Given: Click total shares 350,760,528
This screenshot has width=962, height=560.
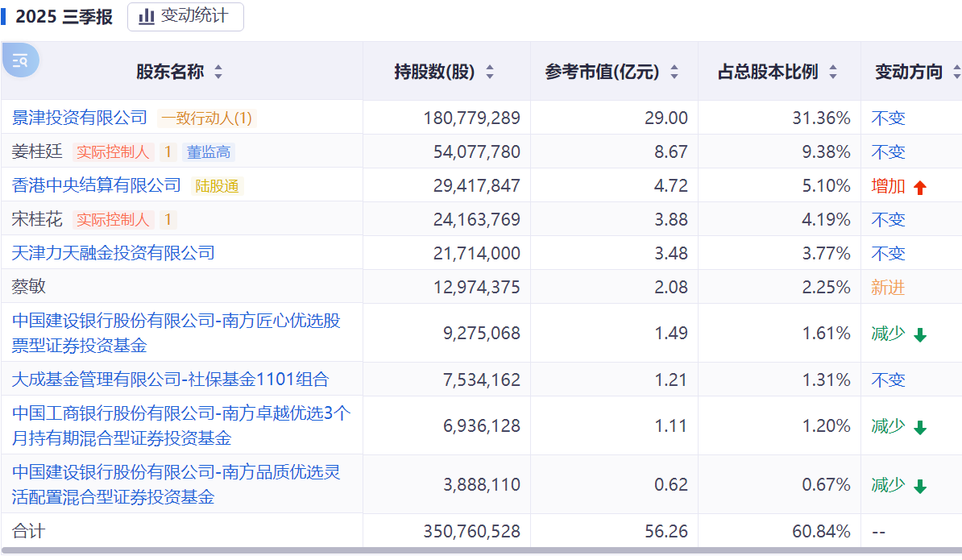Looking at the screenshot, I should coord(472,531).
